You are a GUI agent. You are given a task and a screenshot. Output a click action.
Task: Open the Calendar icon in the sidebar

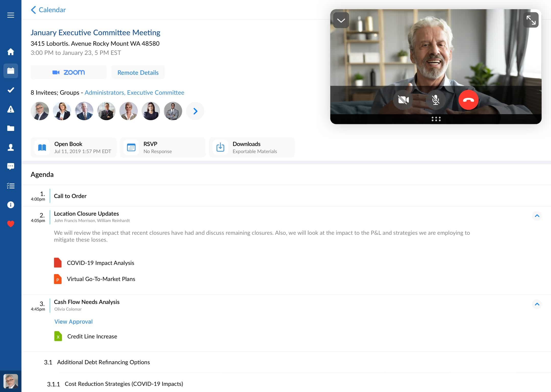pyautogui.click(x=10, y=71)
